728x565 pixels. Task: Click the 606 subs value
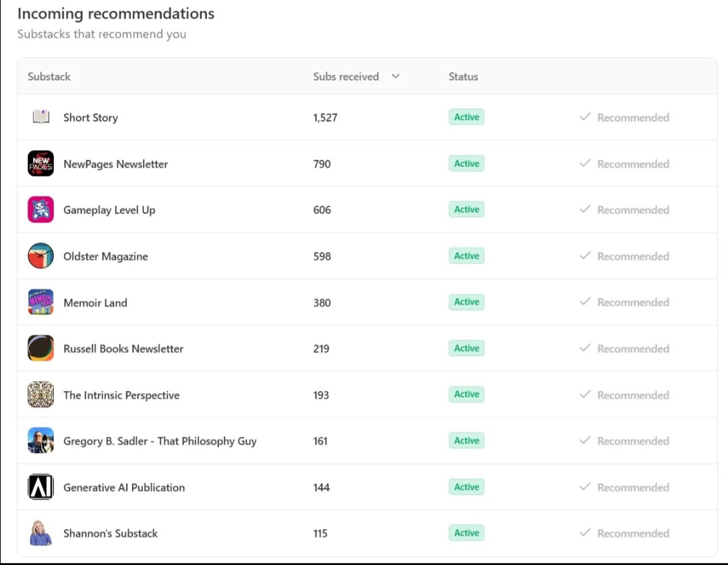tap(322, 210)
